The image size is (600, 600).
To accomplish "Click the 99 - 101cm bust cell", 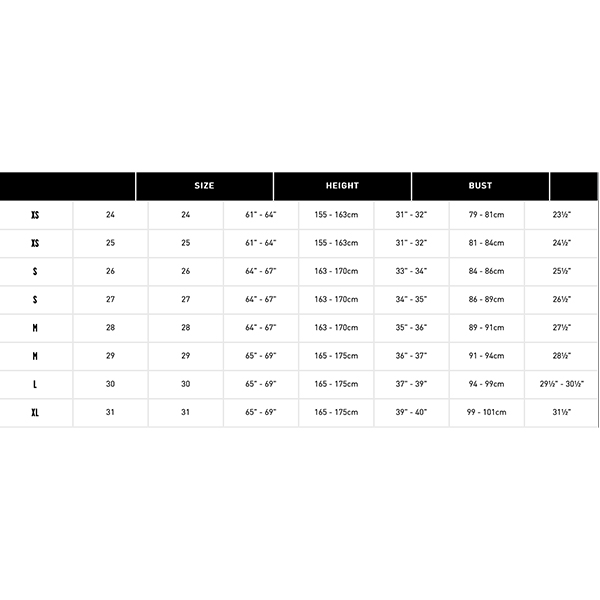I will pyautogui.click(x=486, y=412).
